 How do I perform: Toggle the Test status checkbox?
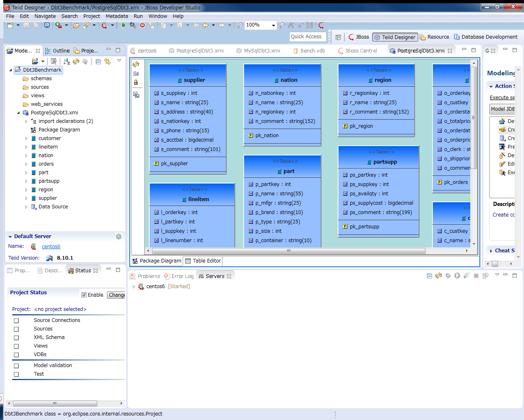coord(16,374)
